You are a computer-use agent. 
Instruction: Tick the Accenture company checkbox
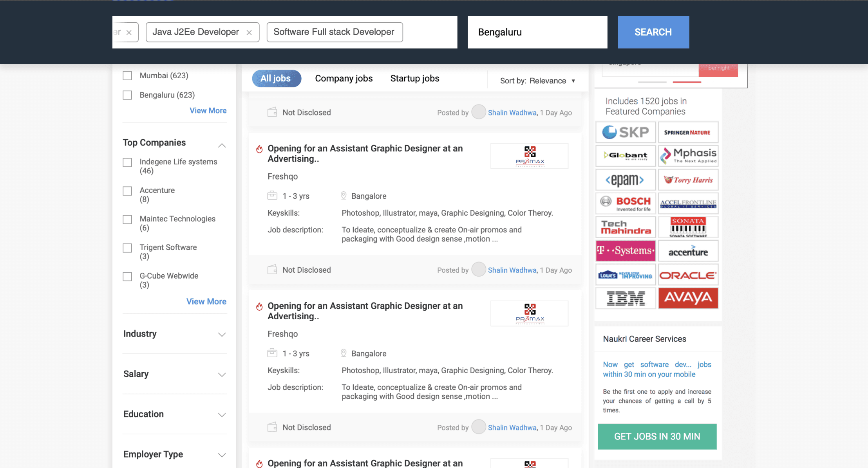coord(127,191)
